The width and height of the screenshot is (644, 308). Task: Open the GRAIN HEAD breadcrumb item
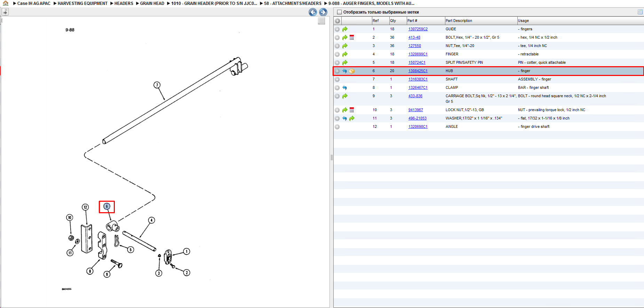pyautogui.click(x=152, y=3)
